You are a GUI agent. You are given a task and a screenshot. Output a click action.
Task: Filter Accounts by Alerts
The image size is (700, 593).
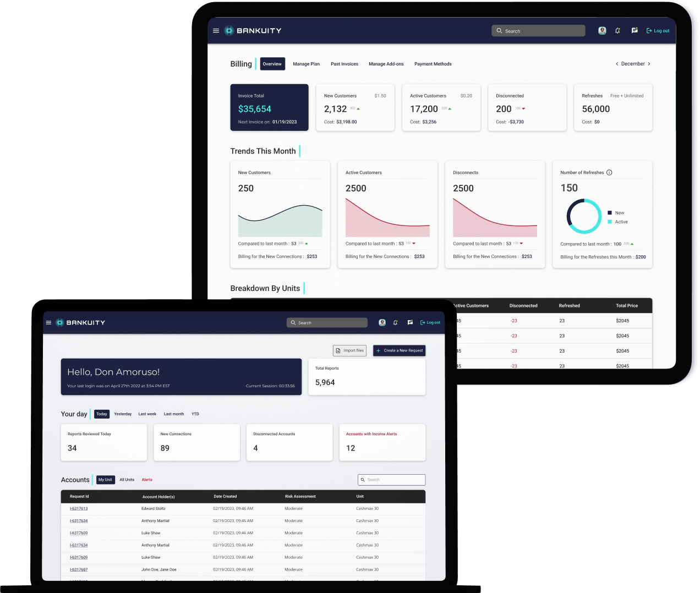pos(147,480)
